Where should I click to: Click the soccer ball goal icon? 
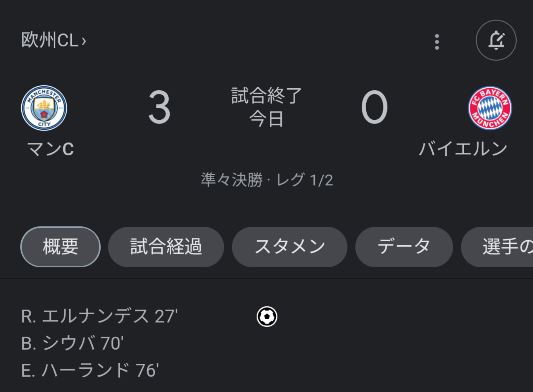267,316
